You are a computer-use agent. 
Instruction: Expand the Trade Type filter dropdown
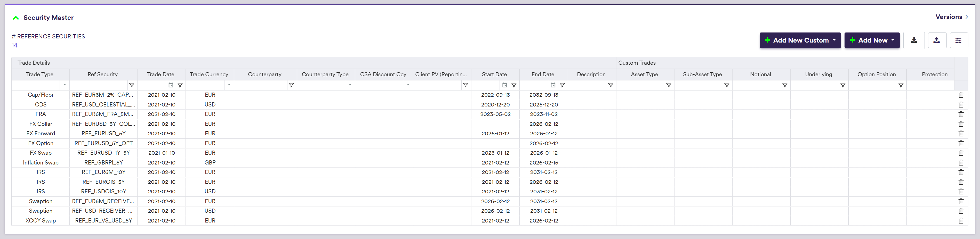65,85
